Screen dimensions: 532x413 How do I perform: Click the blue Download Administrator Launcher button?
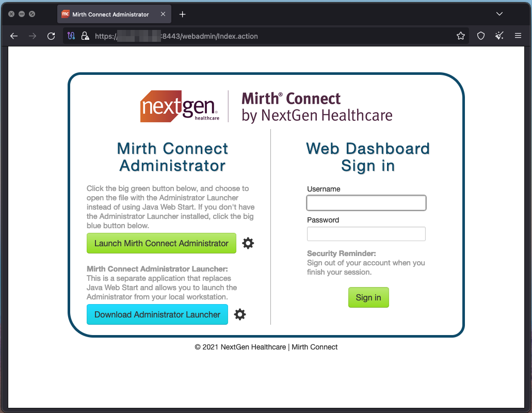[157, 314]
